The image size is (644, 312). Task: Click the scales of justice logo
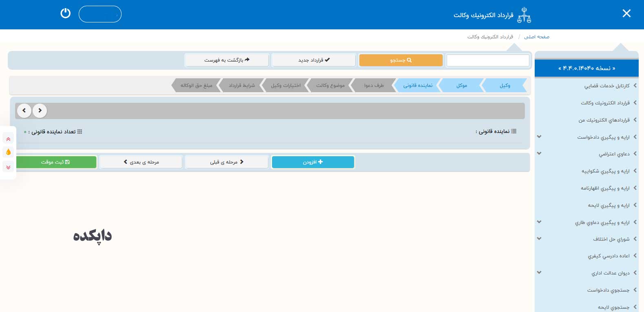coord(524,15)
